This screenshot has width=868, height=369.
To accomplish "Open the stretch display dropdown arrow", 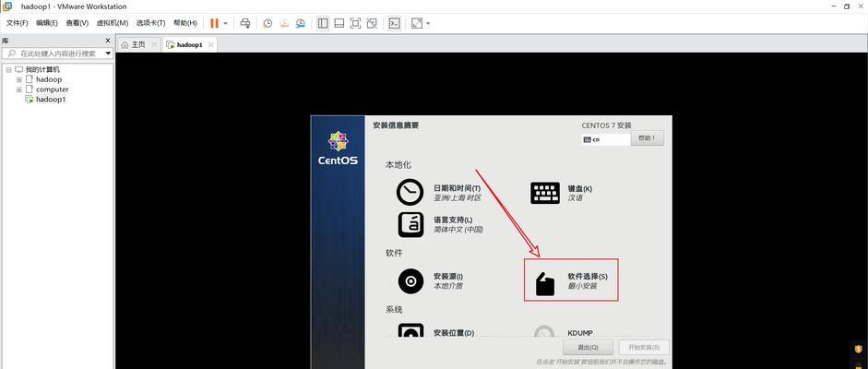I will coord(428,23).
